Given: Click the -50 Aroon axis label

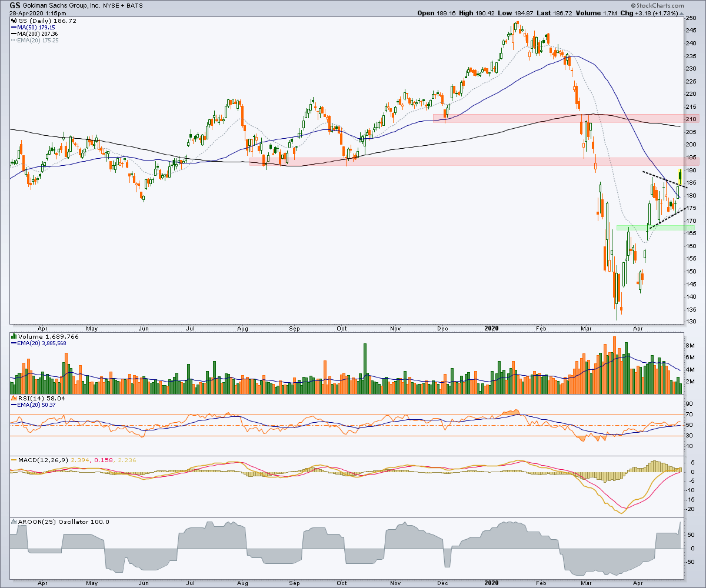Looking at the screenshot, I should pos(691,562).
